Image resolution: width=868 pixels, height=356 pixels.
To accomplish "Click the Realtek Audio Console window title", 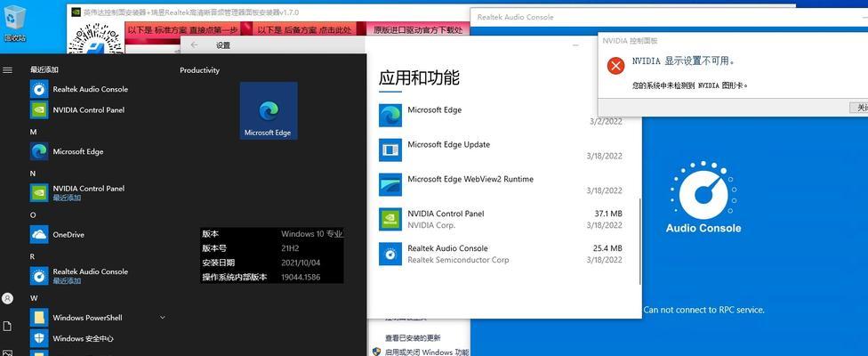I will (516, 17).
